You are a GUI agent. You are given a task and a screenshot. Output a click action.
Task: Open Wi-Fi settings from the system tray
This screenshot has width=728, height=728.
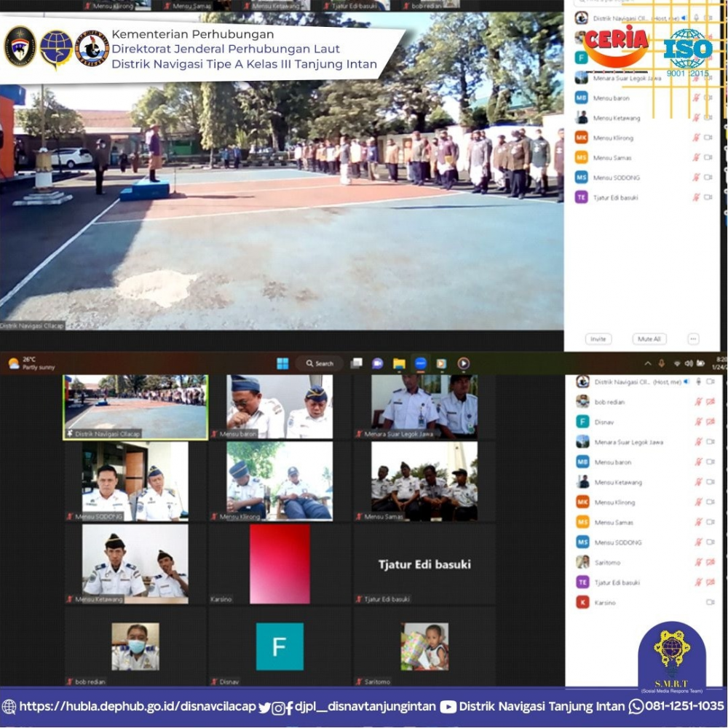[x=677, y=363]
